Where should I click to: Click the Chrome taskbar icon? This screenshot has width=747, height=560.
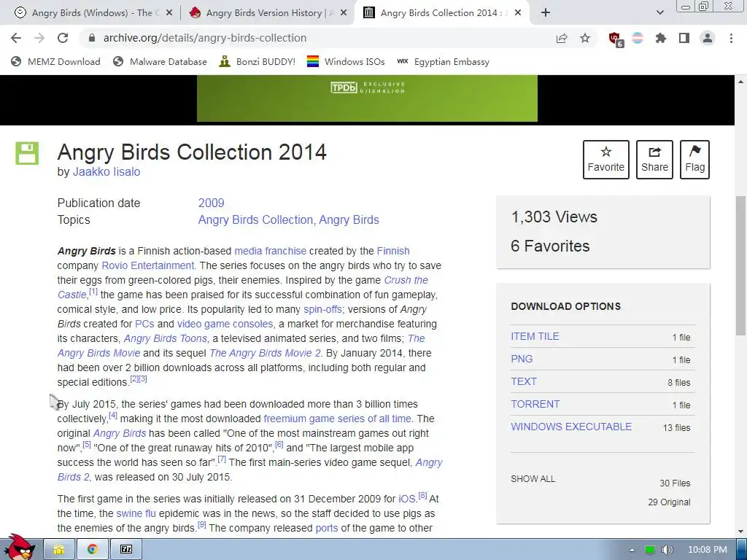point(92,550)
